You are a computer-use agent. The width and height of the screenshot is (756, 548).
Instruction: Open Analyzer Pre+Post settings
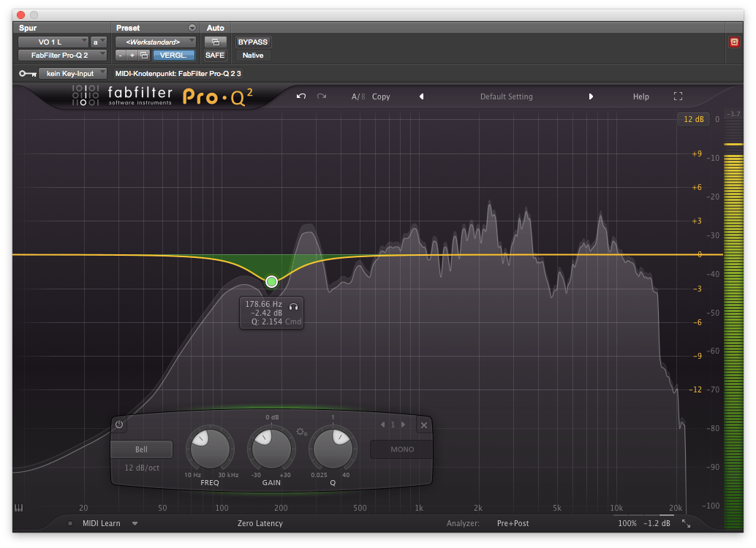coord(513,523)
